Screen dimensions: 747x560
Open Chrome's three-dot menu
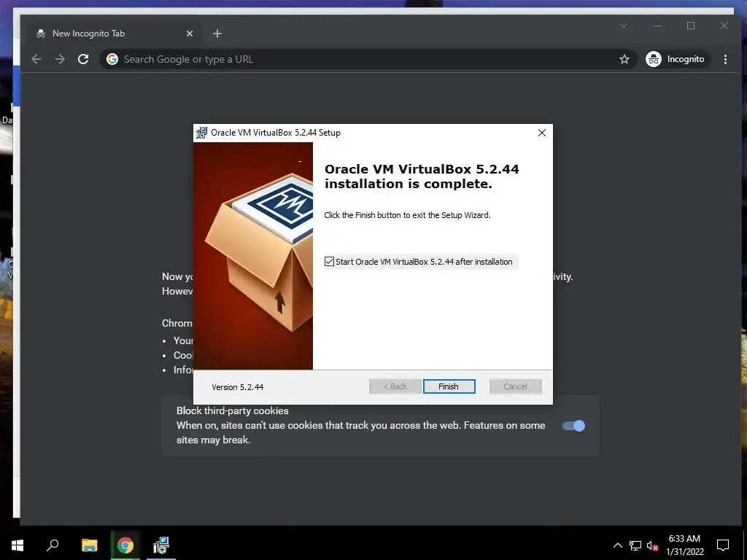click(725, 59)
